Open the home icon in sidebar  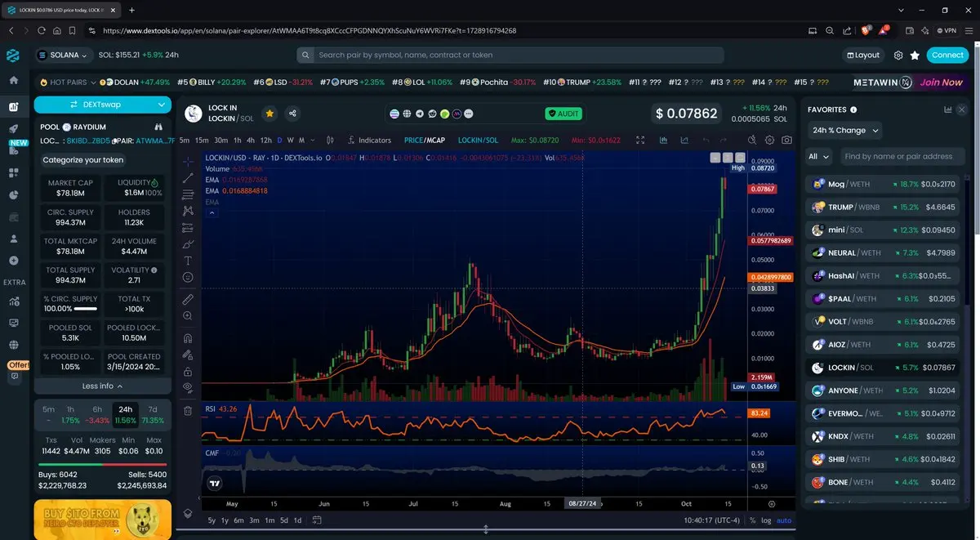tap(13, 81)
